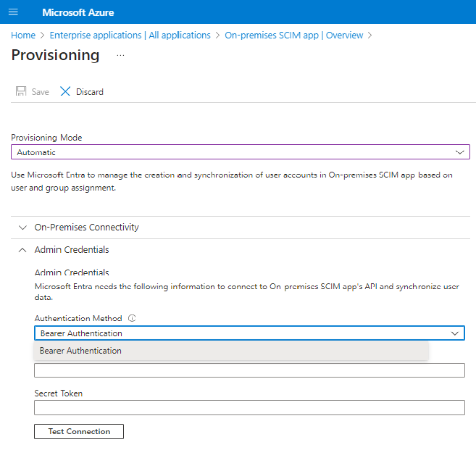This screenshot has height=450, width=476.
Task: Open the hamburger portal menu
Action: click(13, 12)
